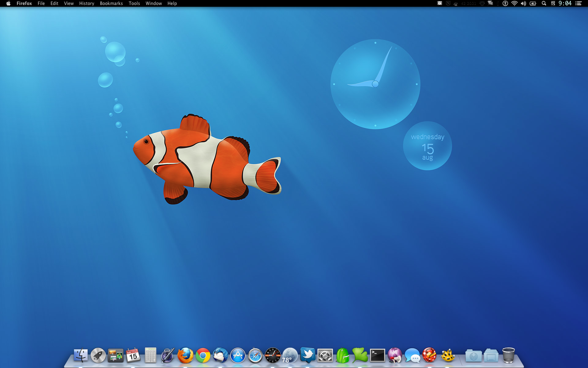
Task: Open the Firefox application menu
Action: pos(24,3)
